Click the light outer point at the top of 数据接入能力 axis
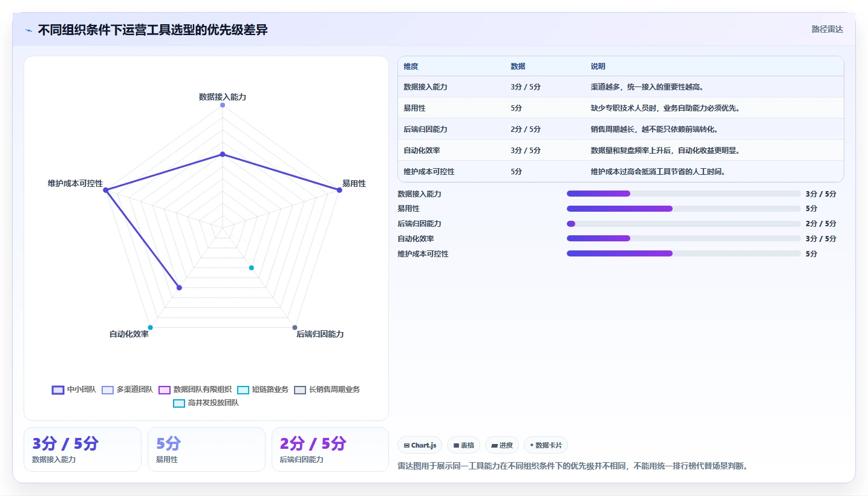868x496 pixels. 223,105
